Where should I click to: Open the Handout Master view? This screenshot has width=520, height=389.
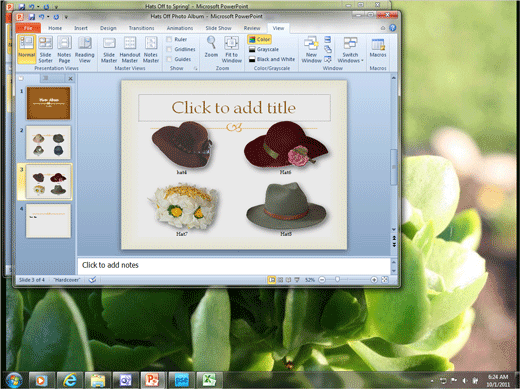point(130,50)
